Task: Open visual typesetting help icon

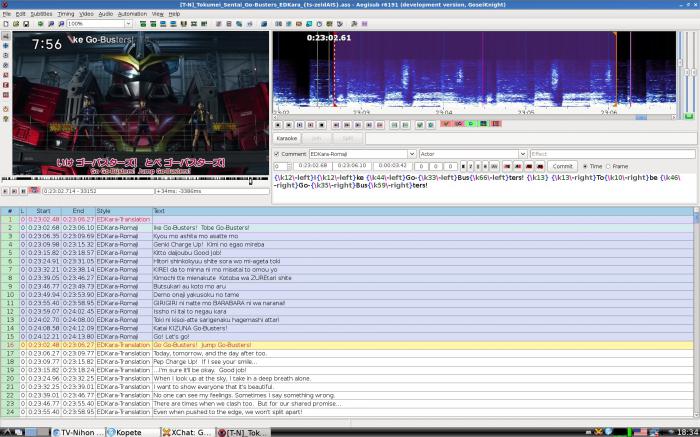Action: click(x=6, y=119)
